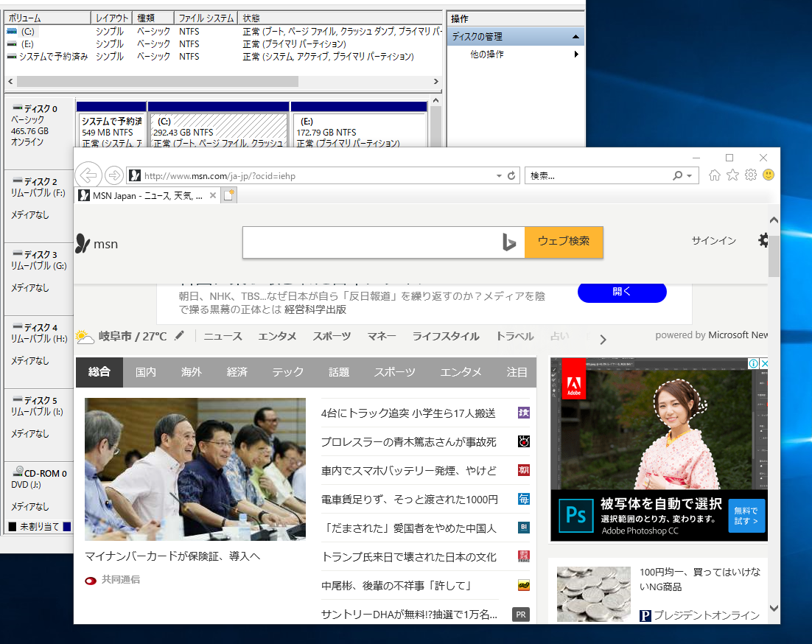
Task: Click the magnifier in the IE search box
Action: 677,175
